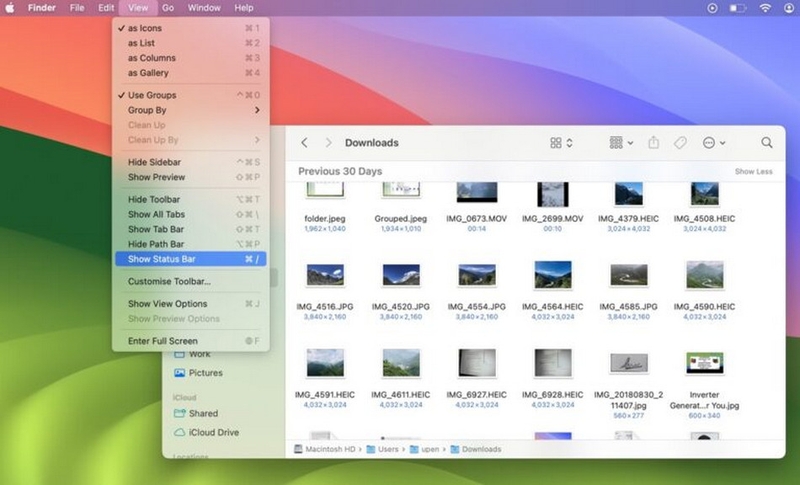
Task: Choose Show Tab Bar
Action: click(x=191, y=229)
